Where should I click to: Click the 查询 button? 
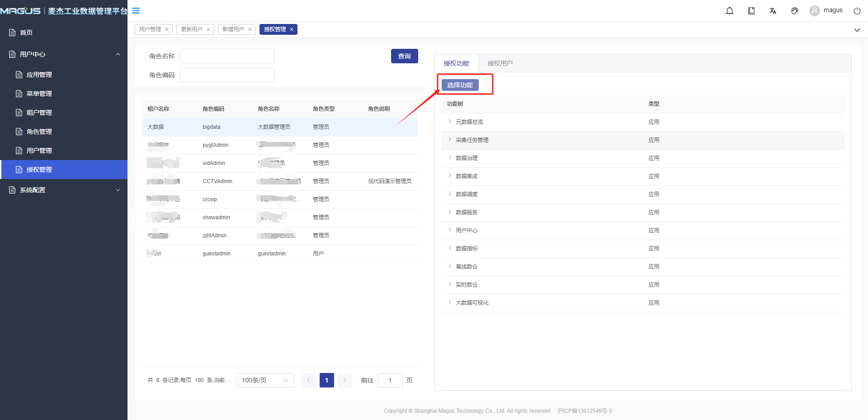[404, 56]
